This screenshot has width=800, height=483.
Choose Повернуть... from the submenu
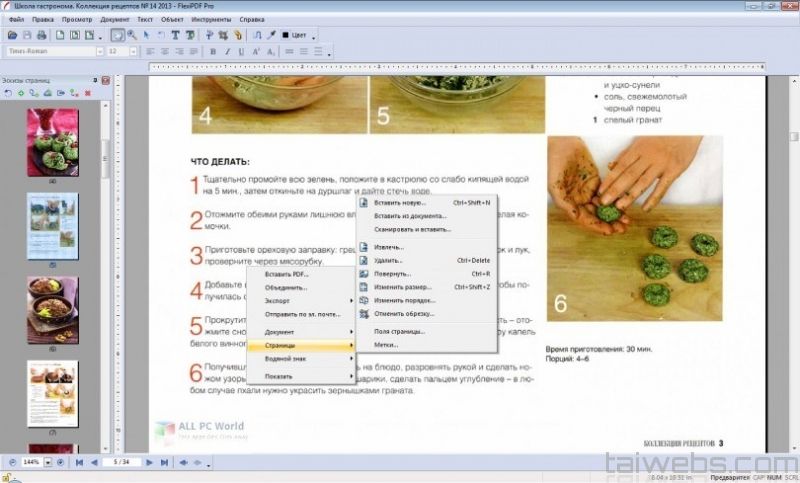[392, 273]
